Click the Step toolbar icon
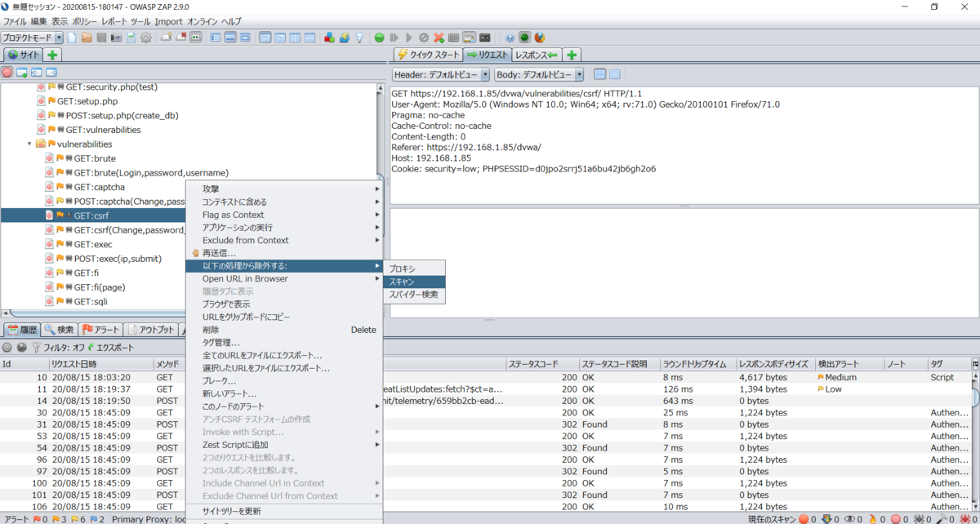The image size is (980, 524). pos(394,38)
